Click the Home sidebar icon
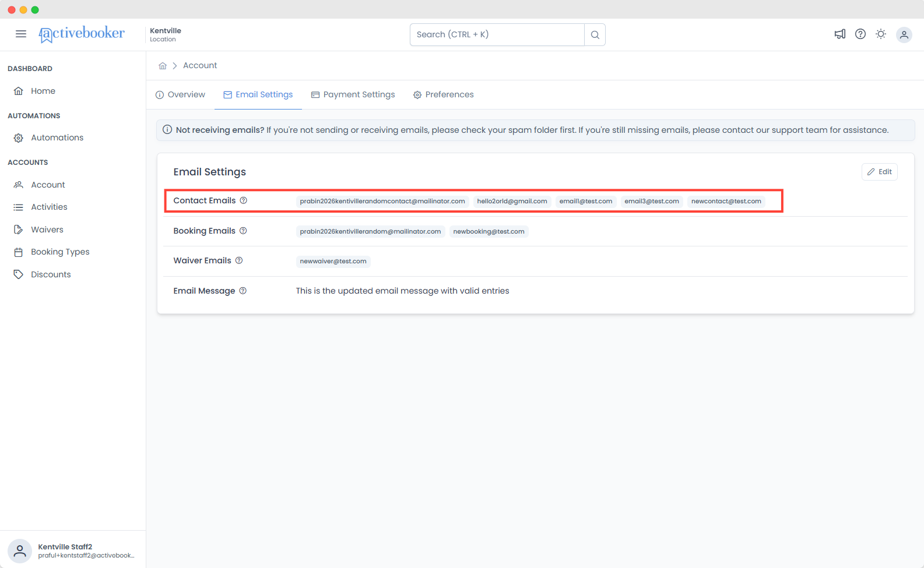The width and height of the screenshot is (924, 568). (19, 91)
